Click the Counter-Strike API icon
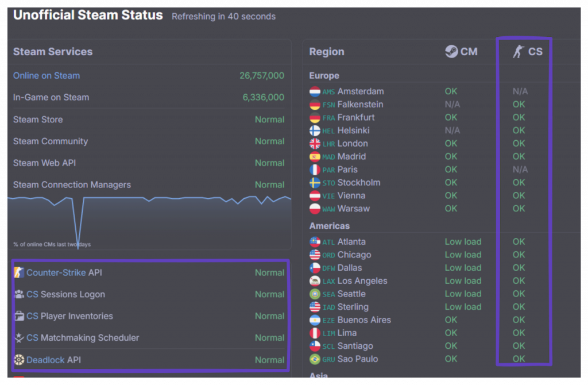 point(19,272)
